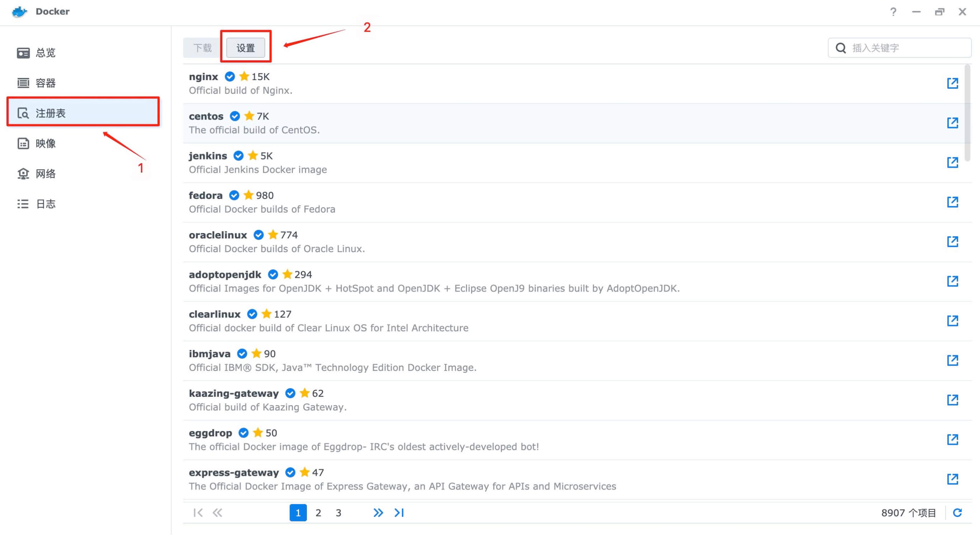Click the Docker whale logo icon
This screenshot has width=980, height=535.
[x=19, y=11]
